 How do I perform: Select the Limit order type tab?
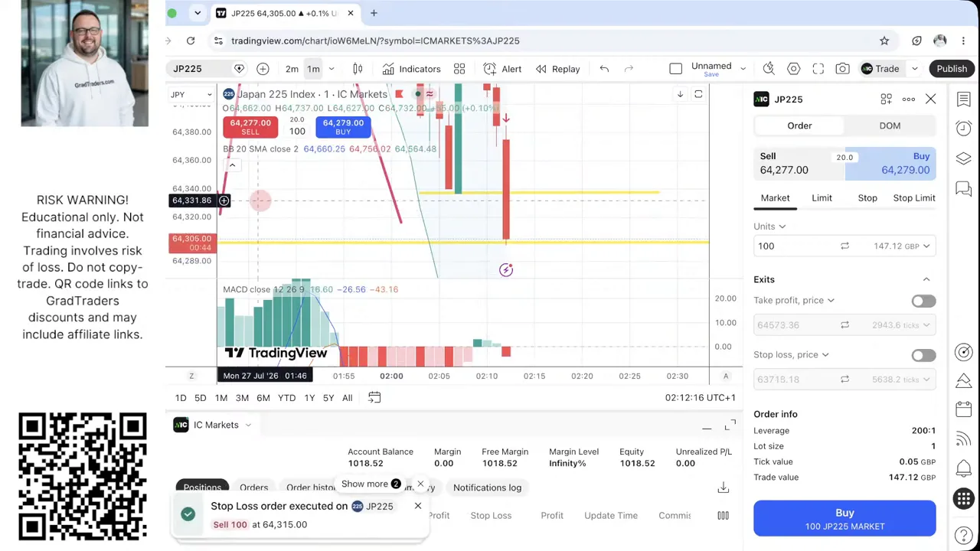[822, 198]
